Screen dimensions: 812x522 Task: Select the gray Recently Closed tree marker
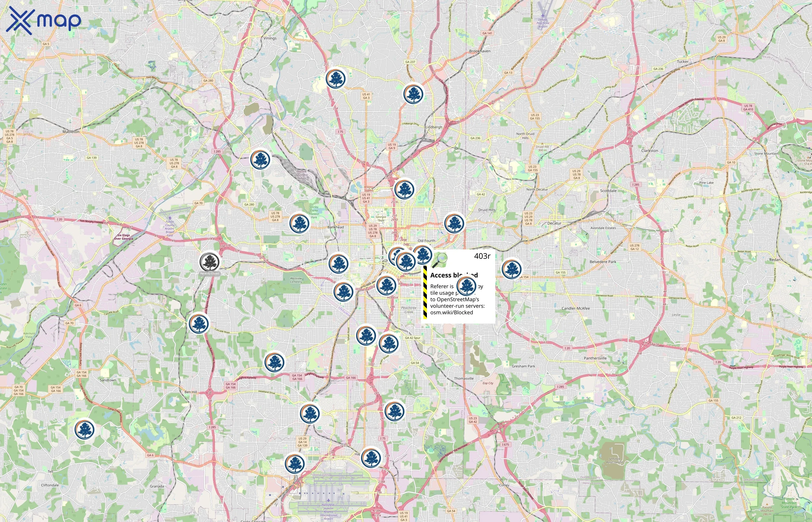[x=210, y=262]
